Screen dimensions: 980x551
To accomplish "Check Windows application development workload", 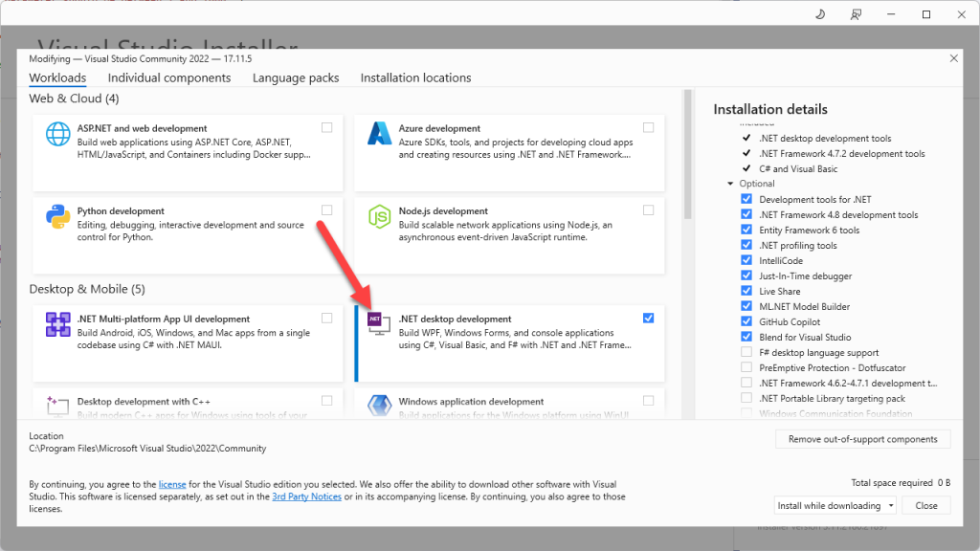I will (648, 401).
